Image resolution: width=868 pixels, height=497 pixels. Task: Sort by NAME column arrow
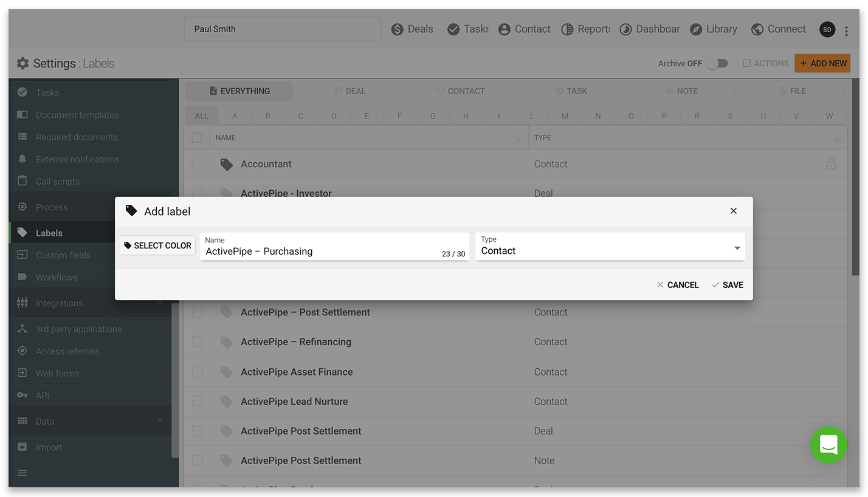tap(518, 138)
